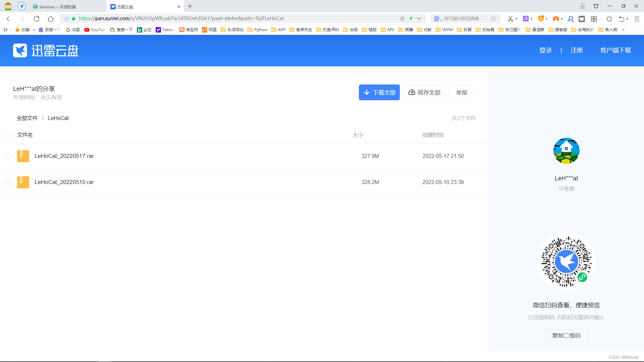The image size is (644, 362).
Task: Click the game controller toolbar icon
Action: point(556,19)
